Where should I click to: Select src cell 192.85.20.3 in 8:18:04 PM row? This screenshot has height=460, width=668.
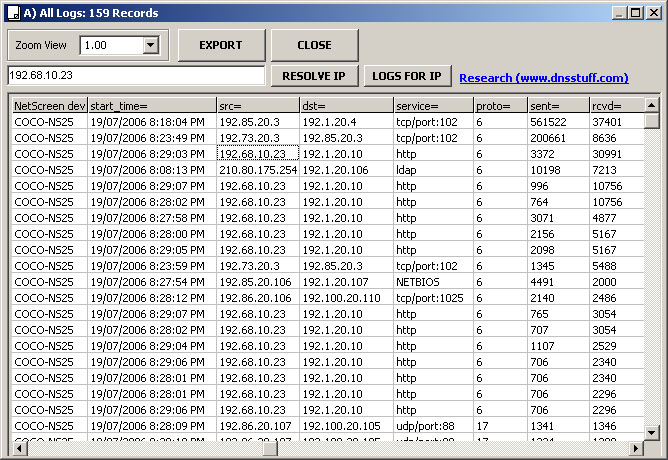coord(258,122)
